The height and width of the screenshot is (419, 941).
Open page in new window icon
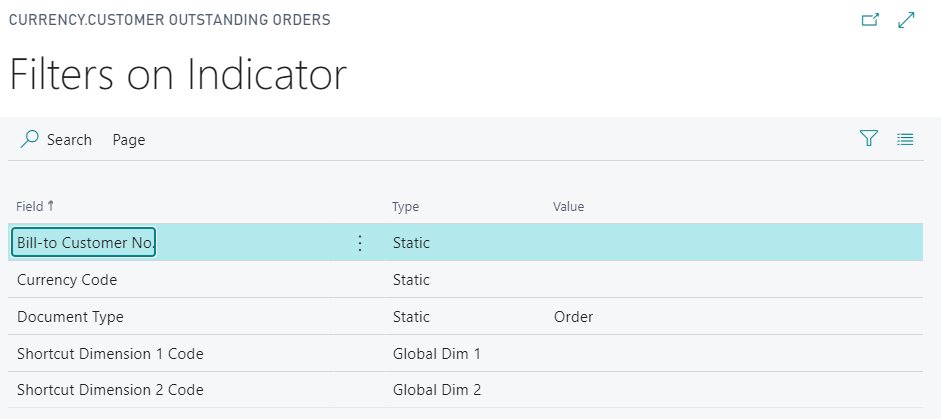point(870,20)
